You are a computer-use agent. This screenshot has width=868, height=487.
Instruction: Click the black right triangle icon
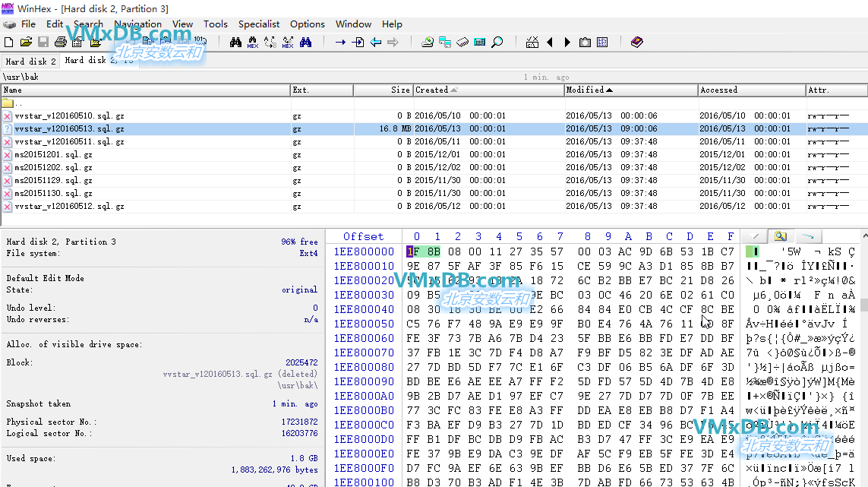pyautogui.click(x=567, y=42)
